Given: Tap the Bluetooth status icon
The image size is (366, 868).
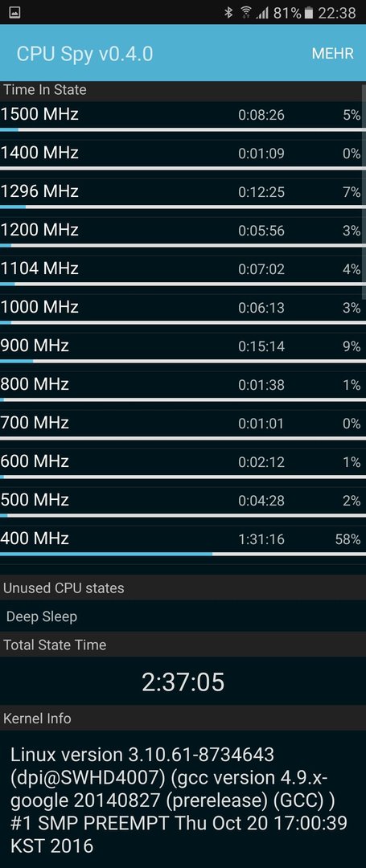Looking at the screenshot, I should 228,12.
